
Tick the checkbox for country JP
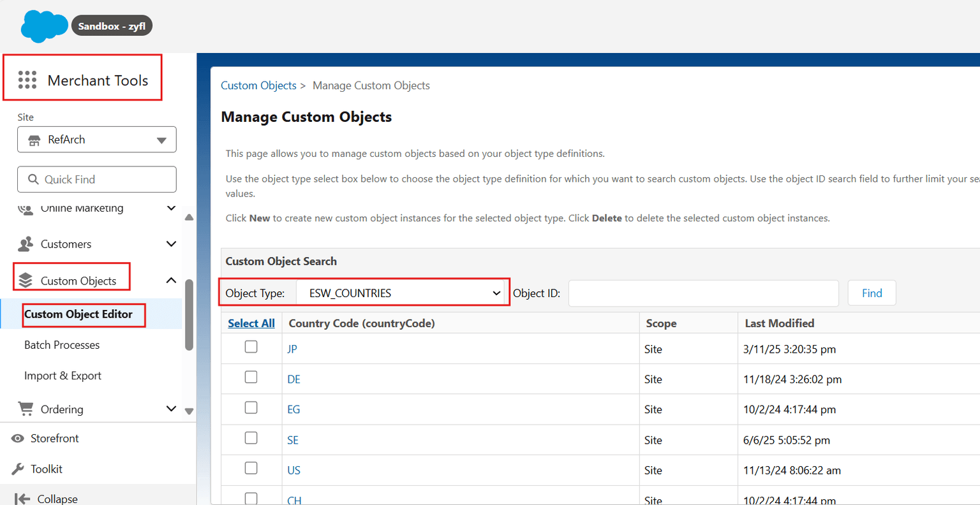coord(251,346)
